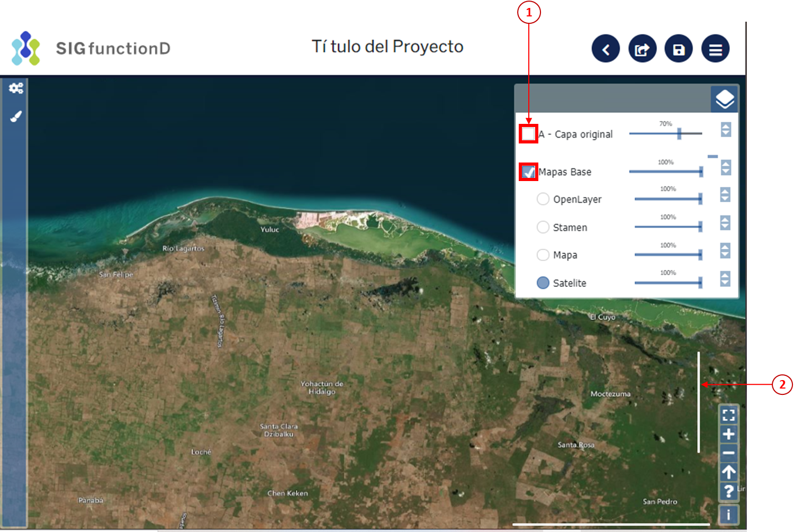Click the 'Panabá' map label
Image resolution: width=794 pixels, height=532 pixels.
click(91, 500)
